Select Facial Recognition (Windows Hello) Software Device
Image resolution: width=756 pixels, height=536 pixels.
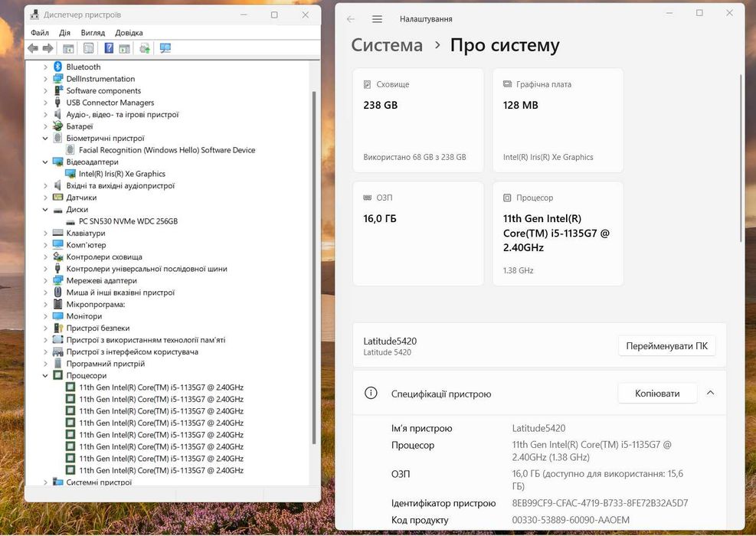point(167,150)
